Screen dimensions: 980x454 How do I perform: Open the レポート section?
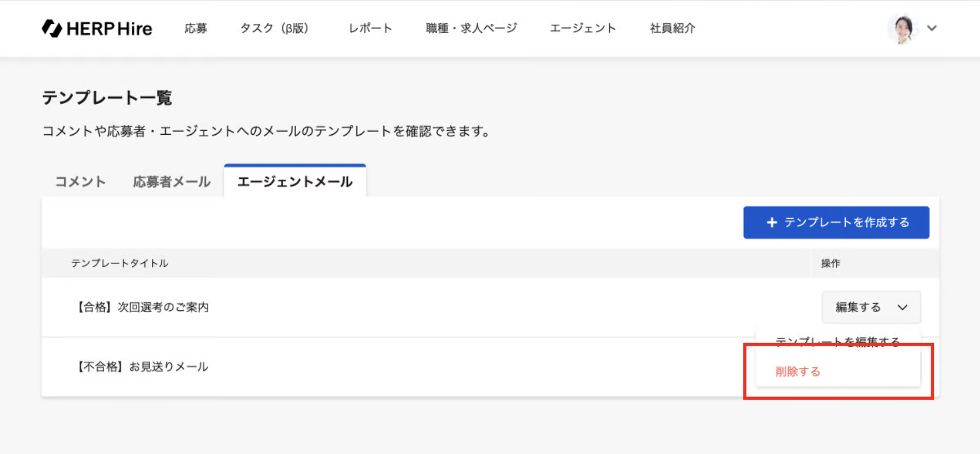coord(370,29)
